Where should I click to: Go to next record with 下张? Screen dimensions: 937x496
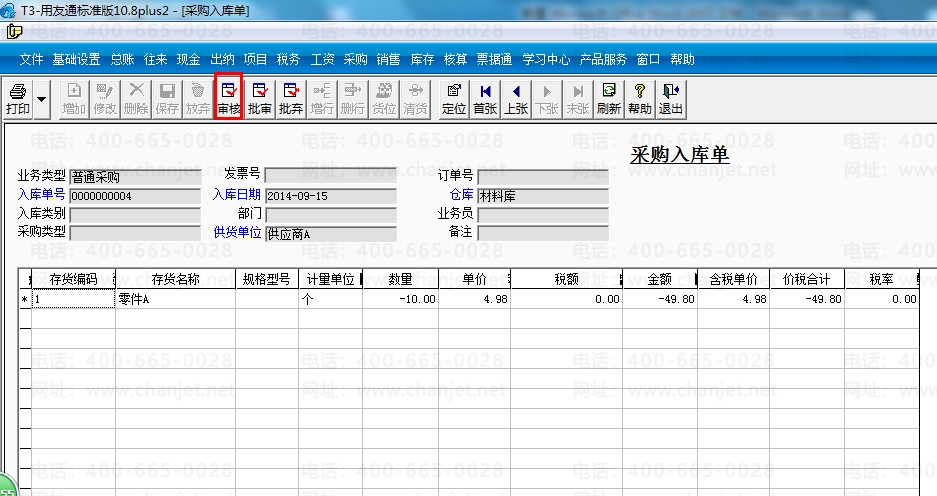tap(547, 99)
